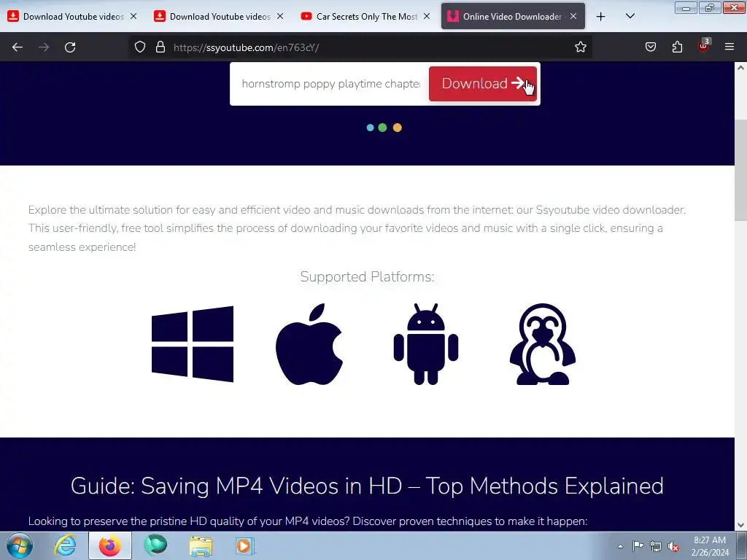Click the Windows platform logo
This screenshot has height=560, width=747.
pos(193,344)
